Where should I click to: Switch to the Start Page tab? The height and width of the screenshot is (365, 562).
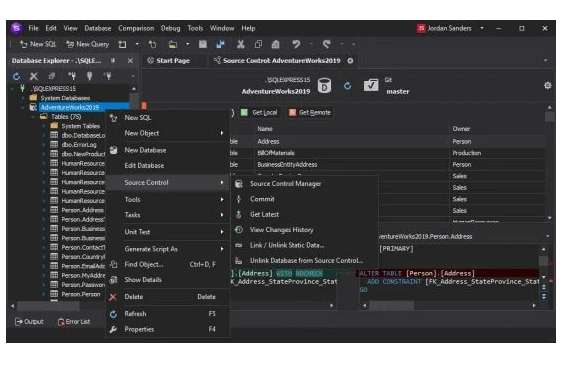169,61
